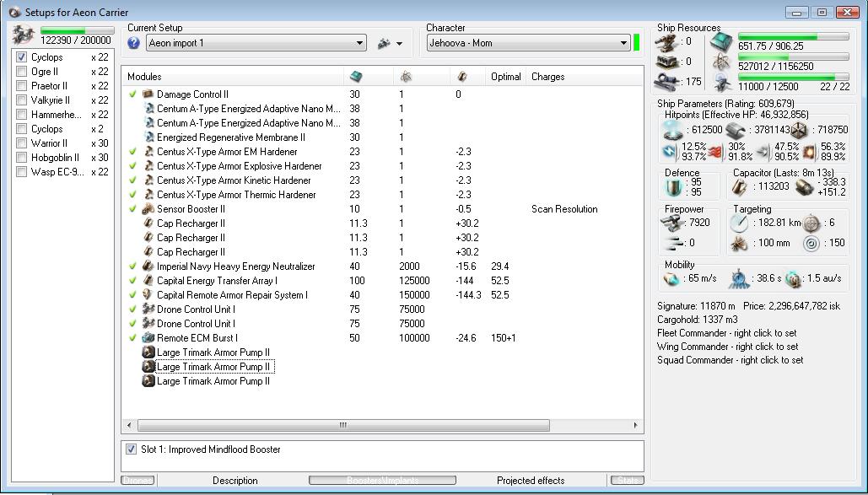Select the Damage Control II module icon

tap(148, 94)
